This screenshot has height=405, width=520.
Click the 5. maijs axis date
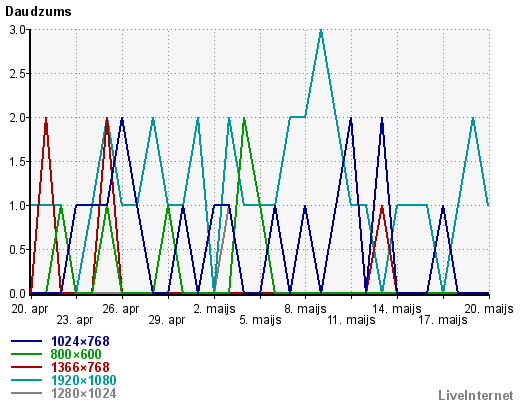260,320
